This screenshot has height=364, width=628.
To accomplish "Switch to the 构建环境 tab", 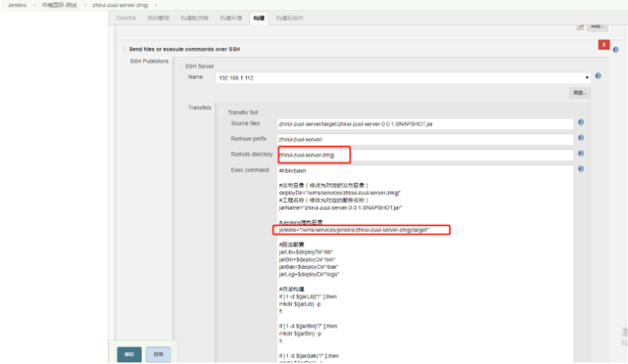I will [231, 18].
